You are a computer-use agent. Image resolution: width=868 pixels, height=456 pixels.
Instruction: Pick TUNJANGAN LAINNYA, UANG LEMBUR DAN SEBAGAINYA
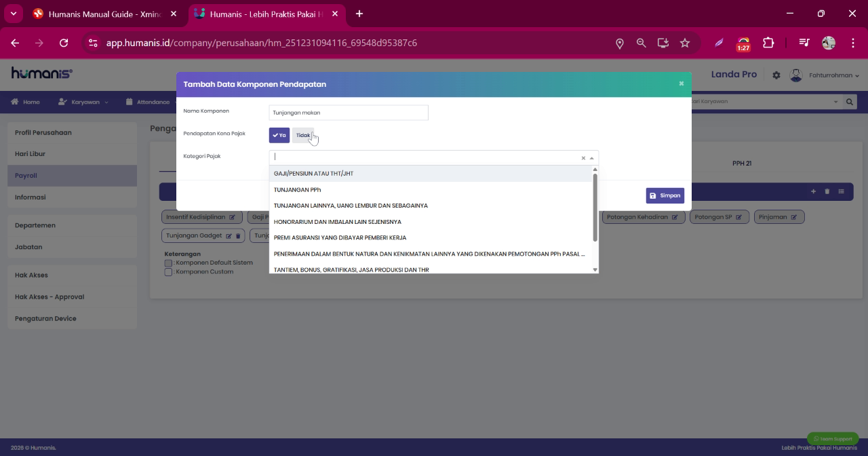[x=431, y=206]
